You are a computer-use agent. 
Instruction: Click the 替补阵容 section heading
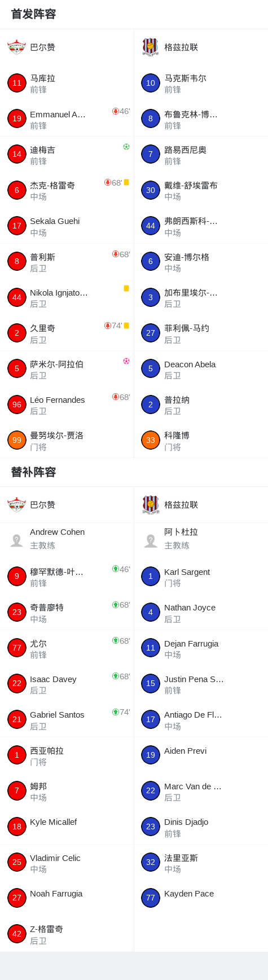[34, 472]
